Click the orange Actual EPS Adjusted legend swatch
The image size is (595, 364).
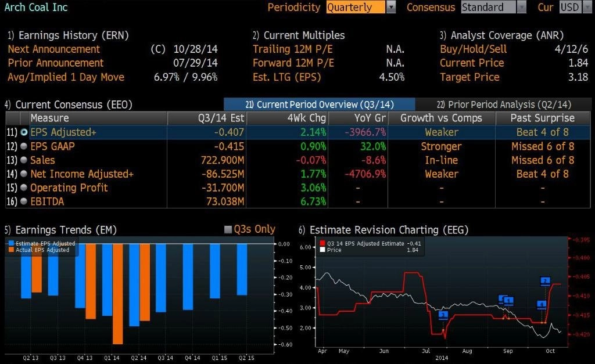(x=12, y=250)
